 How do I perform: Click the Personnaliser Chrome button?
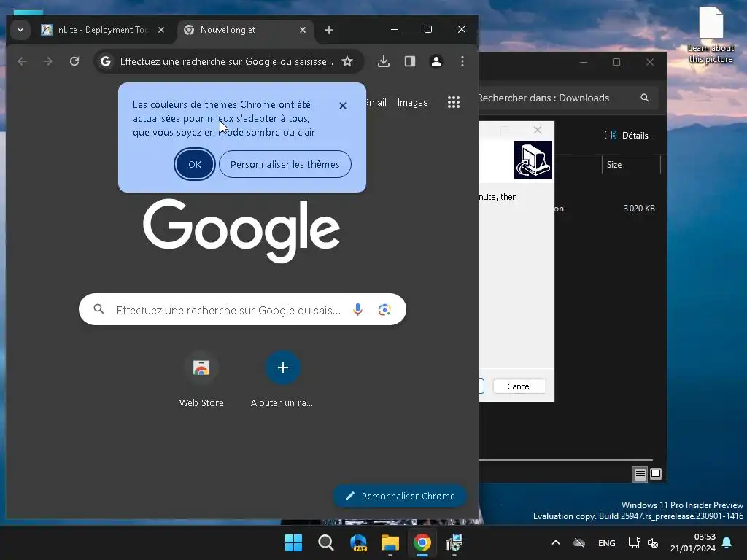399,496
